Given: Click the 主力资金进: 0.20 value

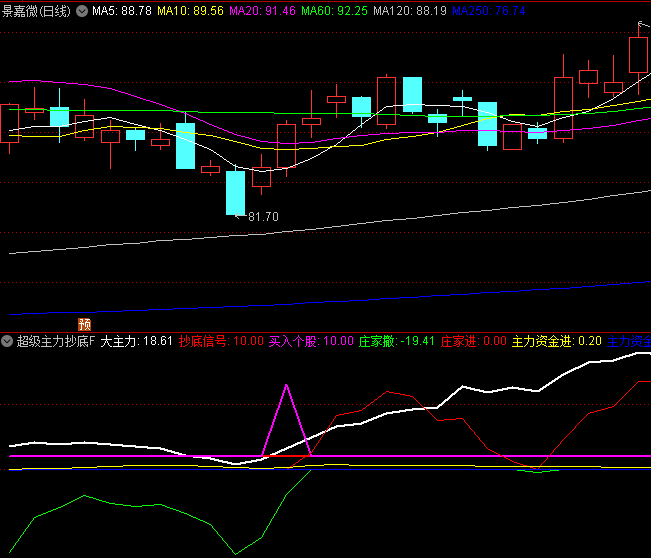Looking at the screenshot, I should 557,341.
